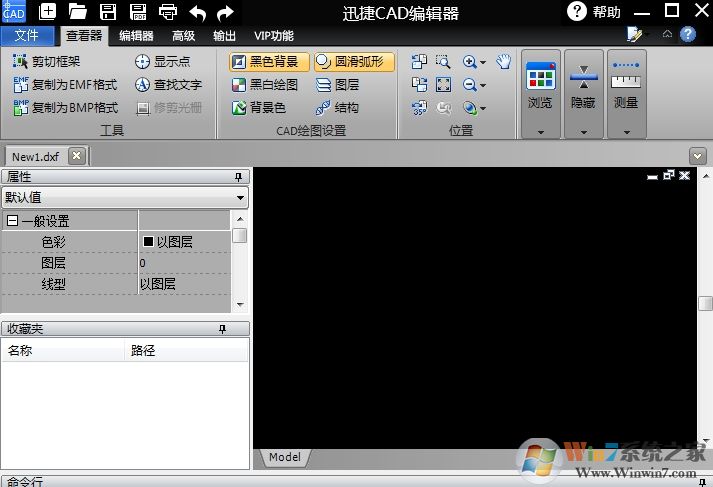This screenshot has width=713, height=487.
Task: Pick color with the 背景色 swatch
Action: [x=259, y=108]
